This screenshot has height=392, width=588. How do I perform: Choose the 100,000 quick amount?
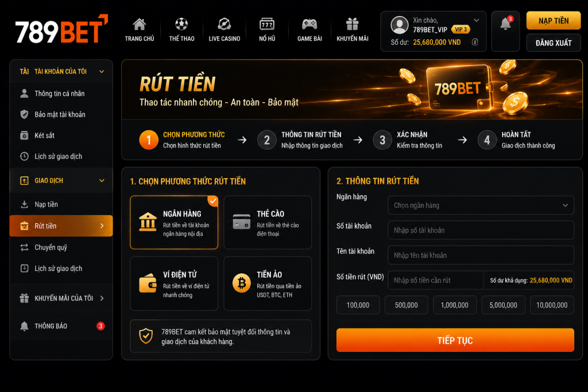(358, 305)
